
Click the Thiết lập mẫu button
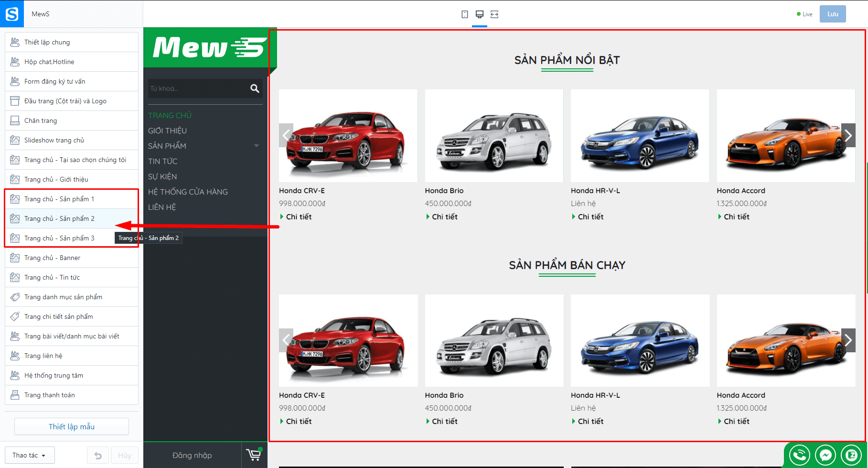pos(72,426)
